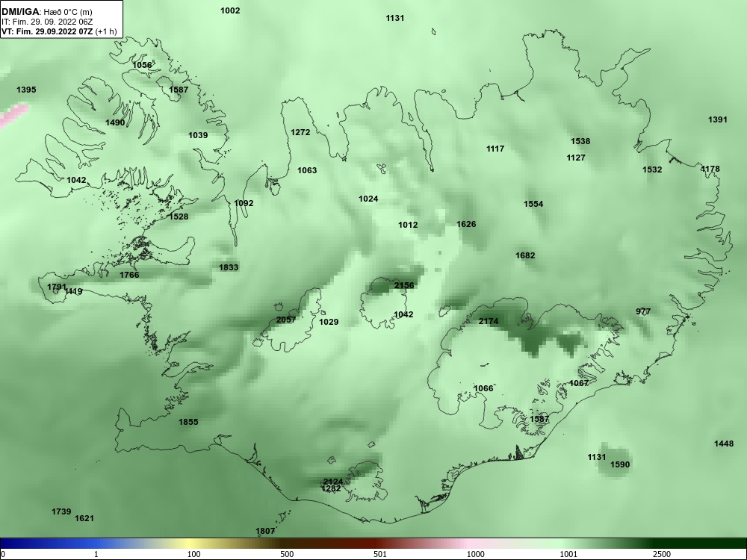Click the 1766 value on Snæfellsnes

(x=129, y=275)
